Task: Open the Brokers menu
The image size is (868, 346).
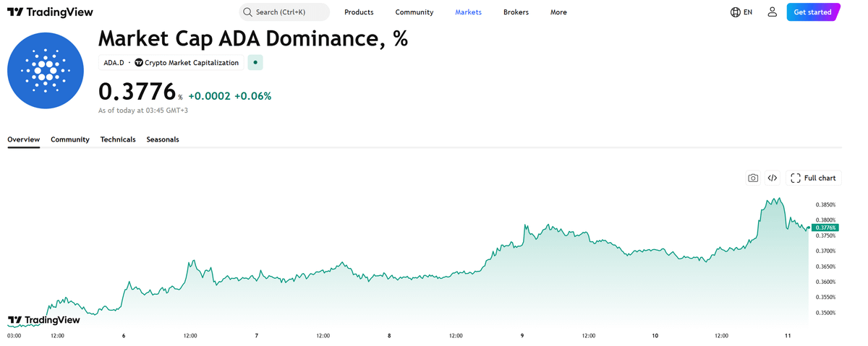Action: [x=516, y=12]
